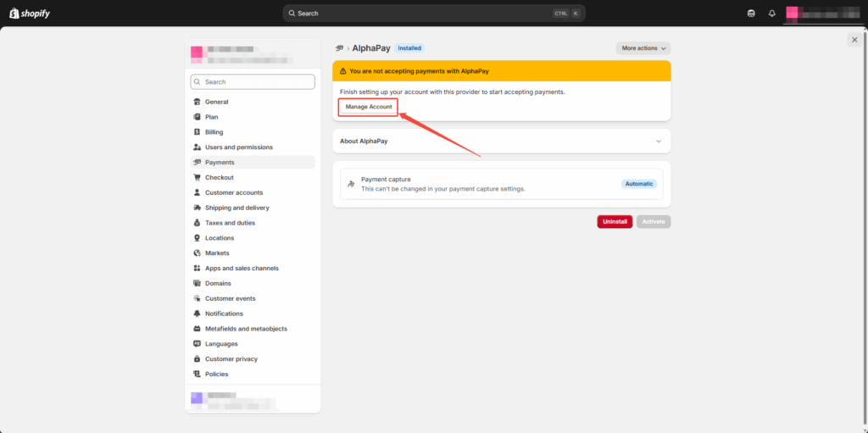Viewport: 868px width, 433px height.
Task: Open the Checkout settings page
Action: 220,178
